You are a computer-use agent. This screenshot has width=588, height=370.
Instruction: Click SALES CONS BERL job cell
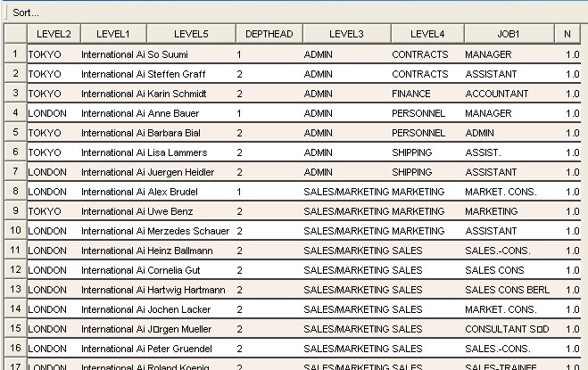(x=507, y=290)
